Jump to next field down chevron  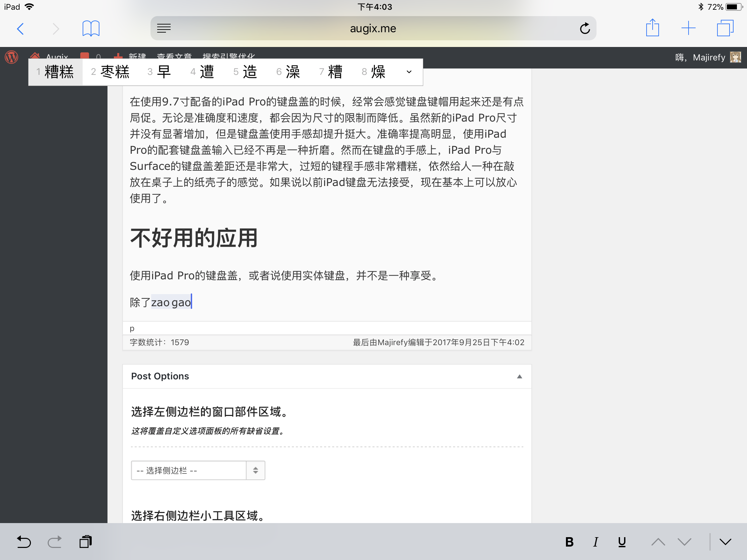685,542
